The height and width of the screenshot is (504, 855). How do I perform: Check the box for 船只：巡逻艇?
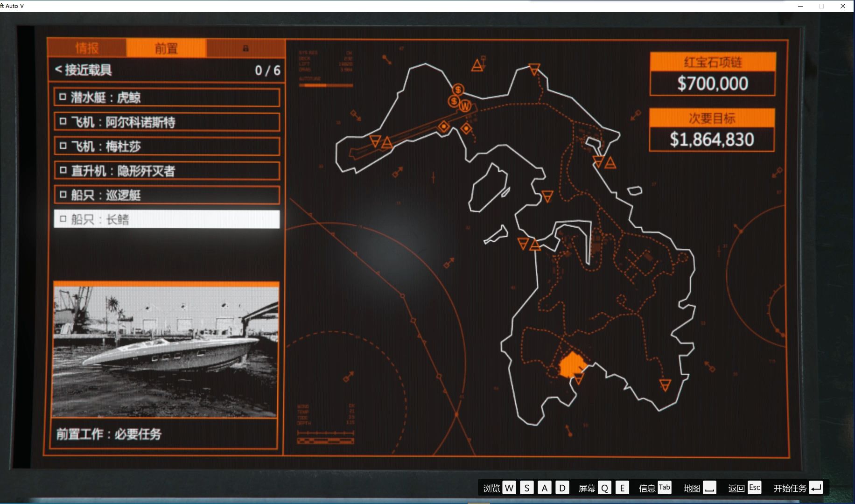(x=63, y=194)
